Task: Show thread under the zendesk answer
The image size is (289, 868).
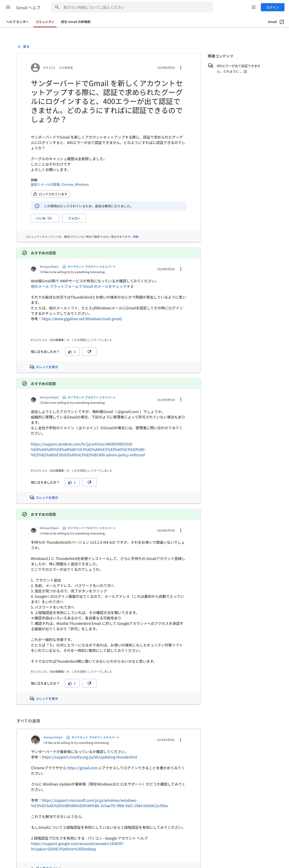Action: click(44, 498)
